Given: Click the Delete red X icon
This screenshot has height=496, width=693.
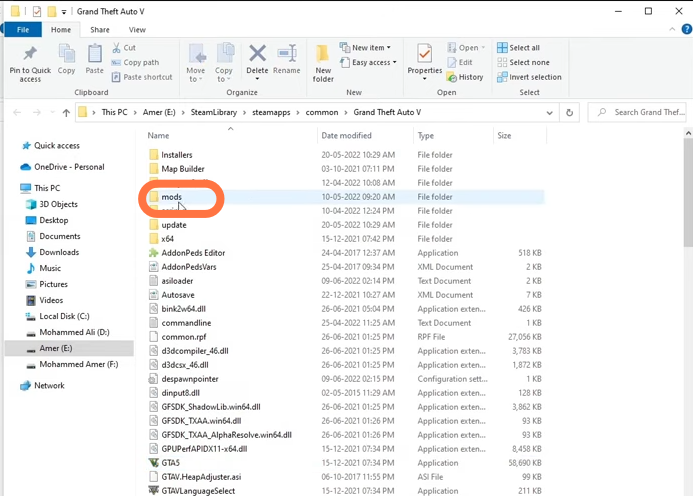Looking at the screenshot, I should 257,53.
